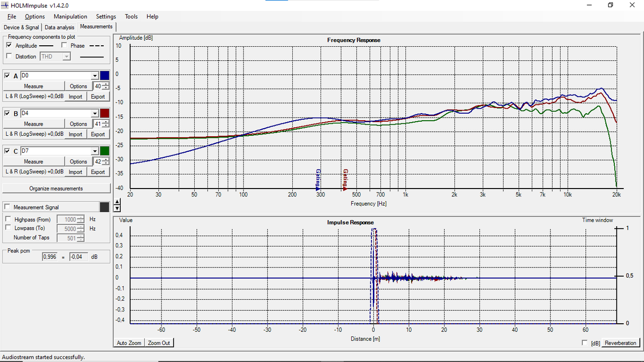Click the Zoom Out button
Viewport: 644px width, 362px height.
pos(159,343)
